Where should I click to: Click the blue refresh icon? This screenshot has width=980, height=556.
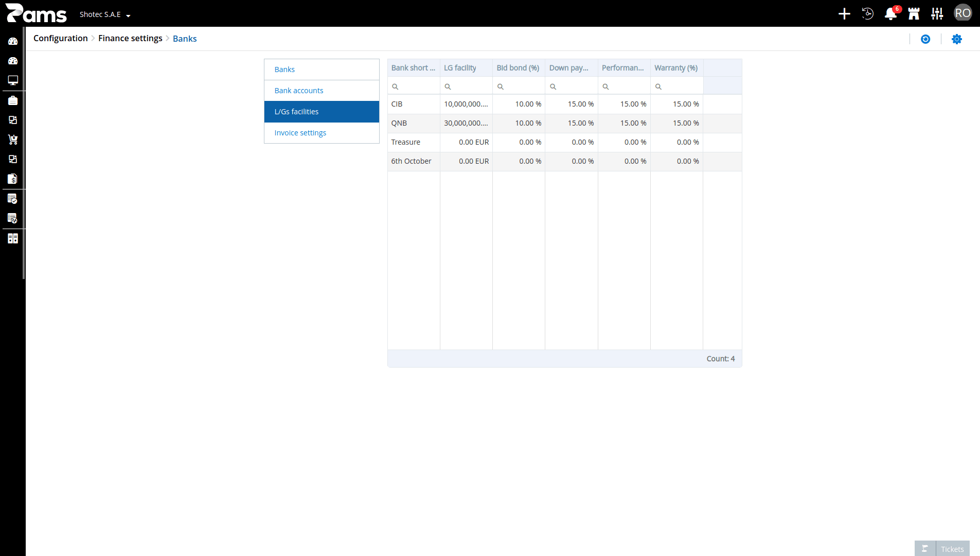(x=925, y=39)
